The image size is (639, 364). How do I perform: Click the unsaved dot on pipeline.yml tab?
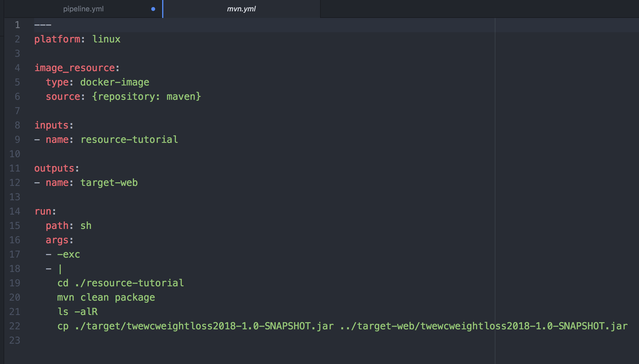tap(153, 9)
